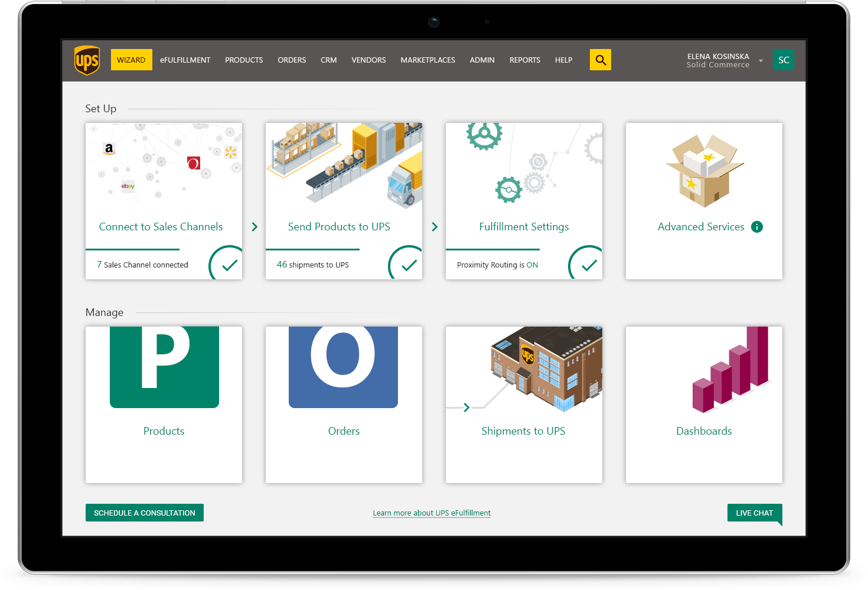
Task: Click '46 shipments to UPS' status text
Action: tap(312, 265)
